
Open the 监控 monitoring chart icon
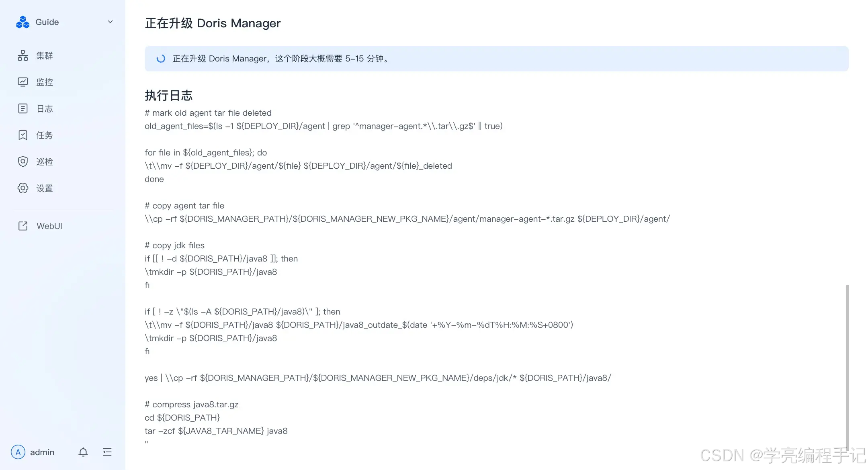pos(23,82)
